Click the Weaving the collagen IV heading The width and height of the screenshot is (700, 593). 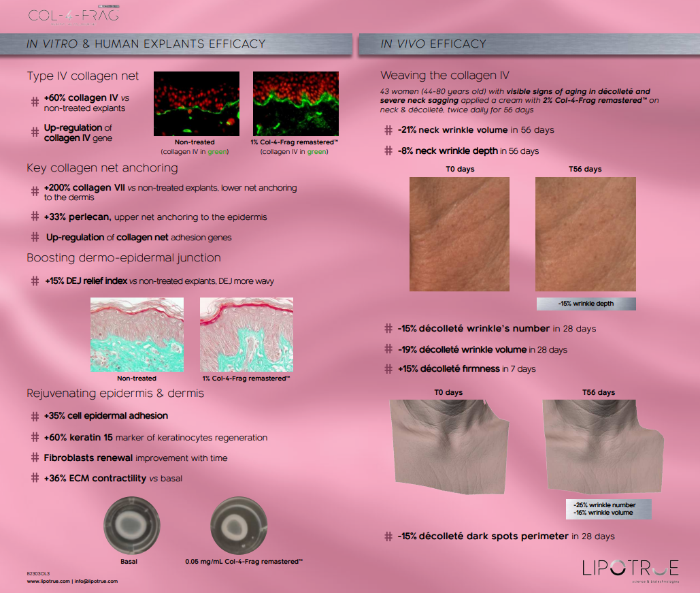tap(445, 75)
